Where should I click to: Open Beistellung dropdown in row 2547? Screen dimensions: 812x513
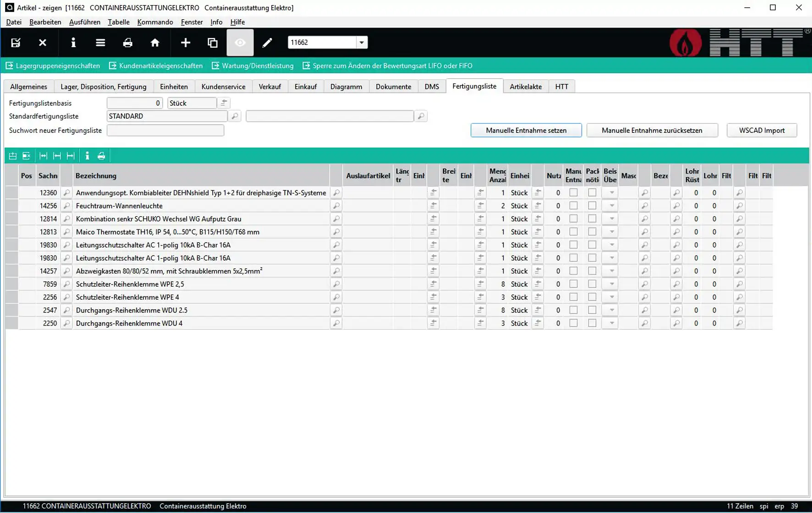click(x=611, y=310)
